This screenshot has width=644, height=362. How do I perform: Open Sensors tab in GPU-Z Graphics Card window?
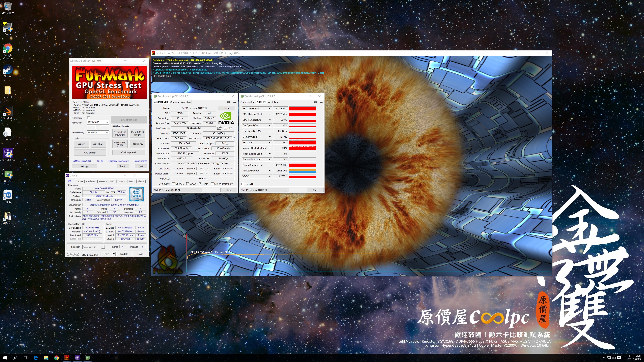point(174,102)
